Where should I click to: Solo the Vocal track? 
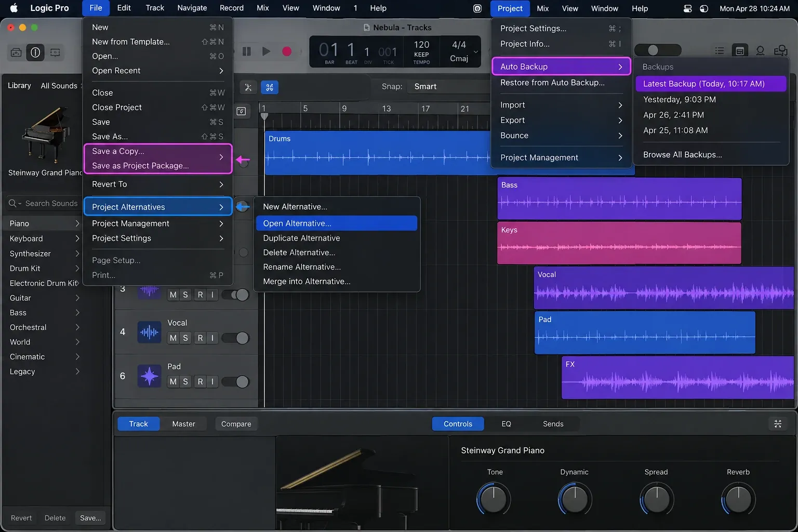pyautogui.click(x=185, y=338)
